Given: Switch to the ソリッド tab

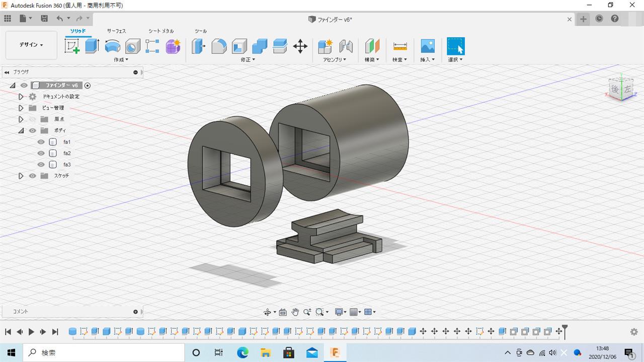Looking at the screenshot, I should (77, 31).
